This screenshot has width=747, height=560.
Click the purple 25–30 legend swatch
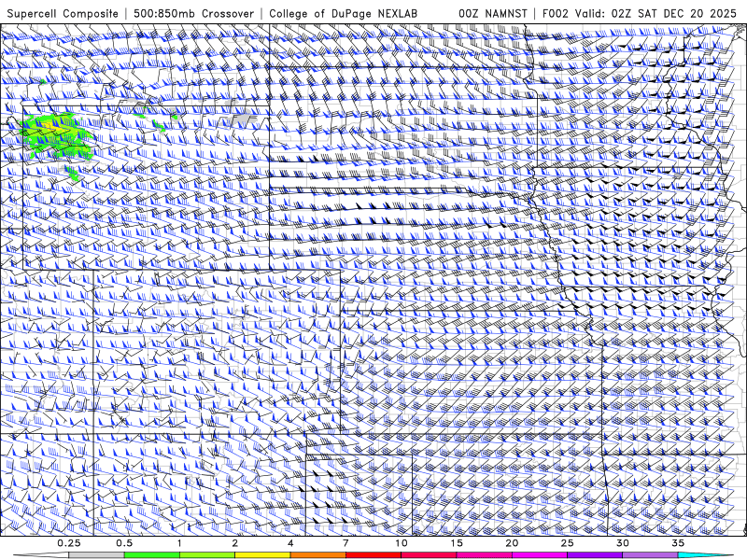click(595, 555)
